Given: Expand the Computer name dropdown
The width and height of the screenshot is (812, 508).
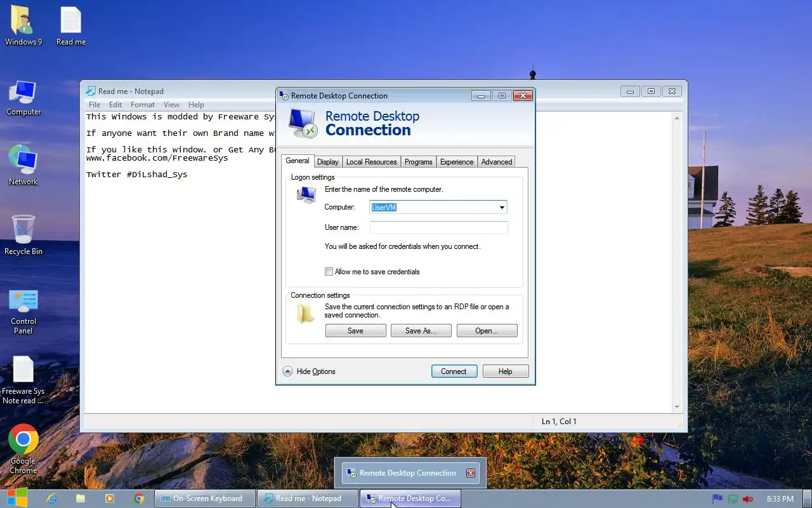Looking at the screenshot, I should [x=502, y=208].
